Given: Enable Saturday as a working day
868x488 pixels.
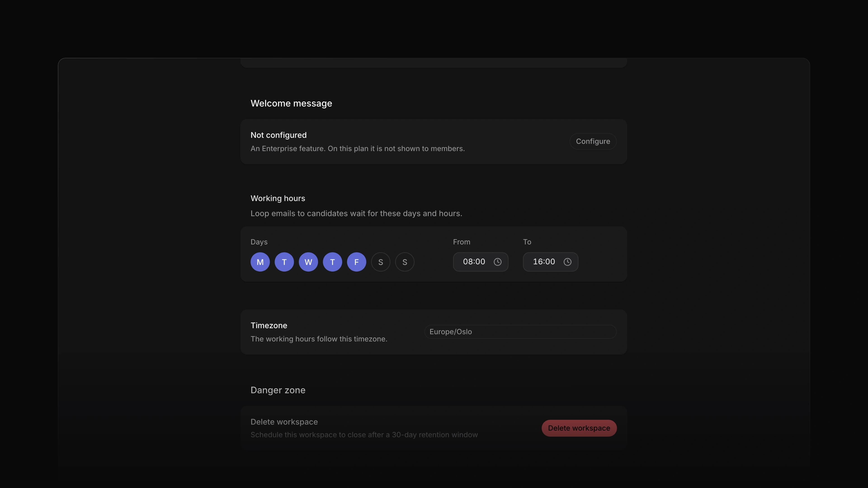Looking at the screenshot, I should pyautogui.click(x=381, y=262).
